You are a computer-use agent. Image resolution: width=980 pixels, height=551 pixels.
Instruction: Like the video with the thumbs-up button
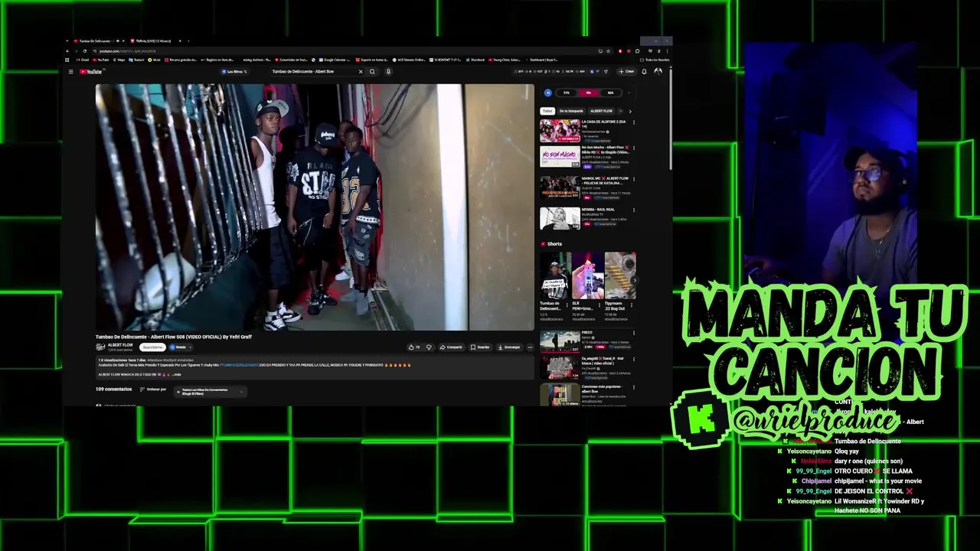(414, 347)
